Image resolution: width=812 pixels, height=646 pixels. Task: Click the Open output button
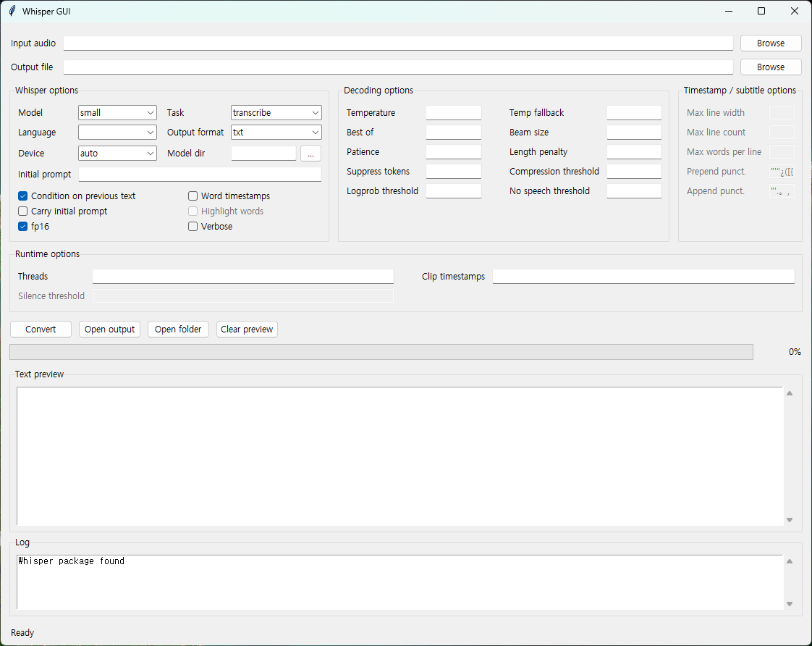pyautogui.click(x=109, y=329)
